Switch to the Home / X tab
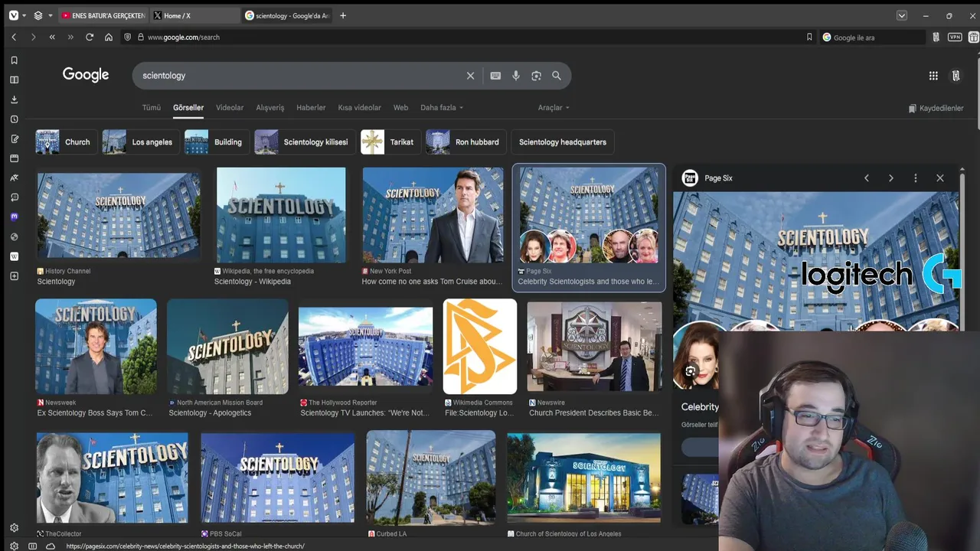The image size is (980, 551). pos(195,15)
